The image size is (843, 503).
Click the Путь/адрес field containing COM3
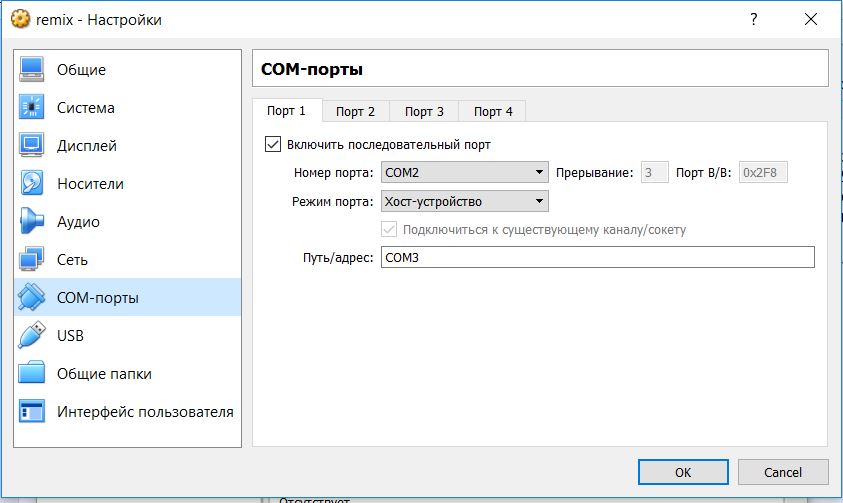point(597,258)
